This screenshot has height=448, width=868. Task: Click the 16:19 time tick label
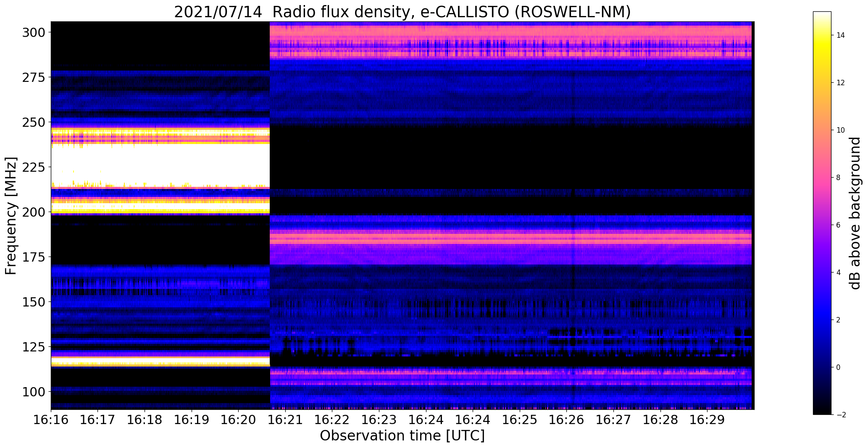tap(192, 420)
